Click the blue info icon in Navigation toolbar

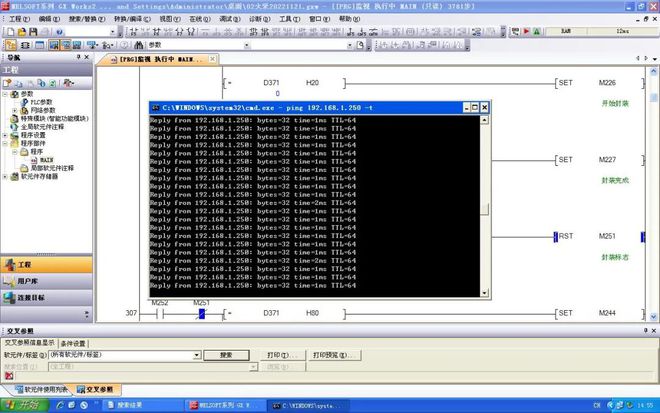coord(41,83)
